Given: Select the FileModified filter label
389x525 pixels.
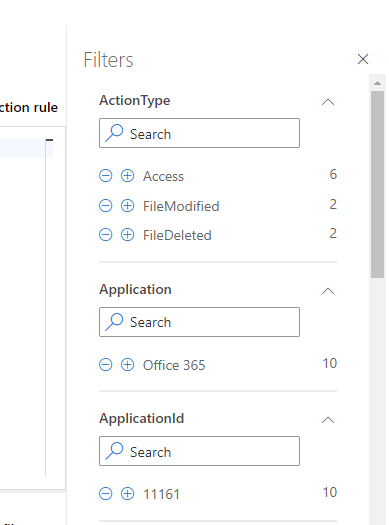Looking at the screenshot, I should click(x=181, y=206).
